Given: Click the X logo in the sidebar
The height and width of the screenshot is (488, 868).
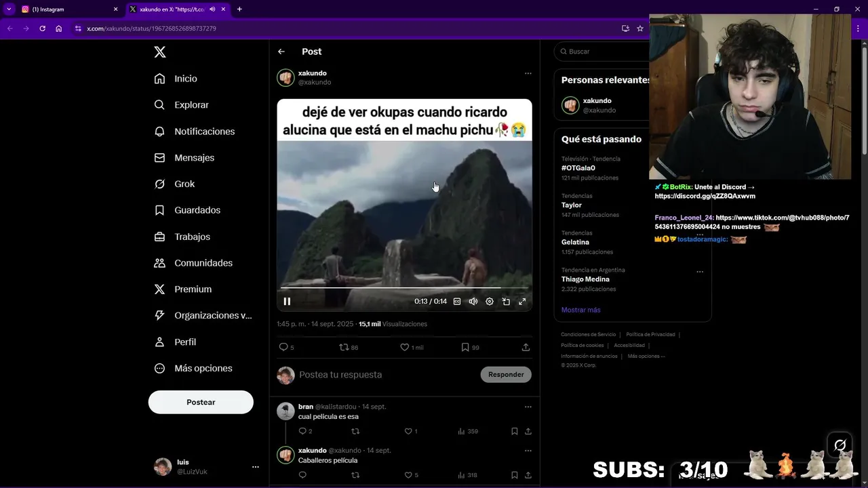Looking at the screenshot, I should [x=159, y=52].
